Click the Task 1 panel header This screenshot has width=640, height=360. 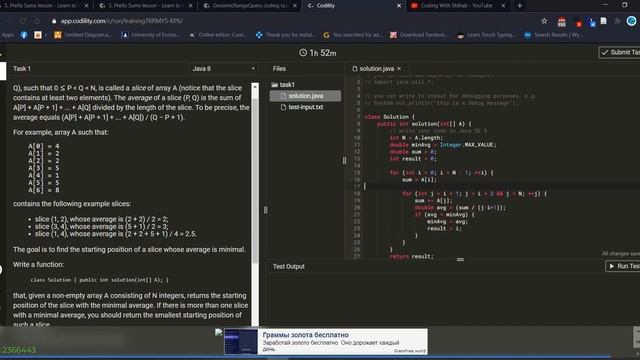[x=22, y=69]
